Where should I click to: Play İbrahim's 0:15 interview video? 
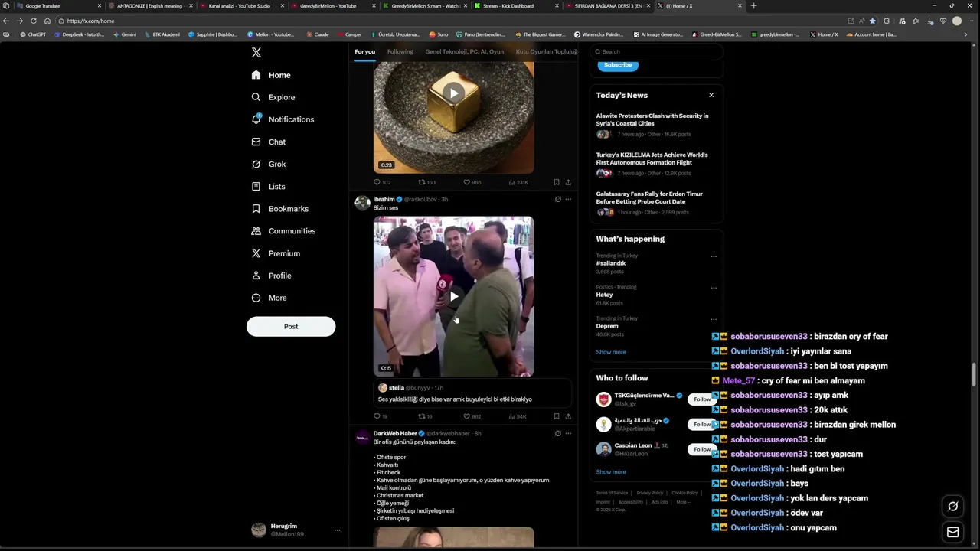pos(454,296)
